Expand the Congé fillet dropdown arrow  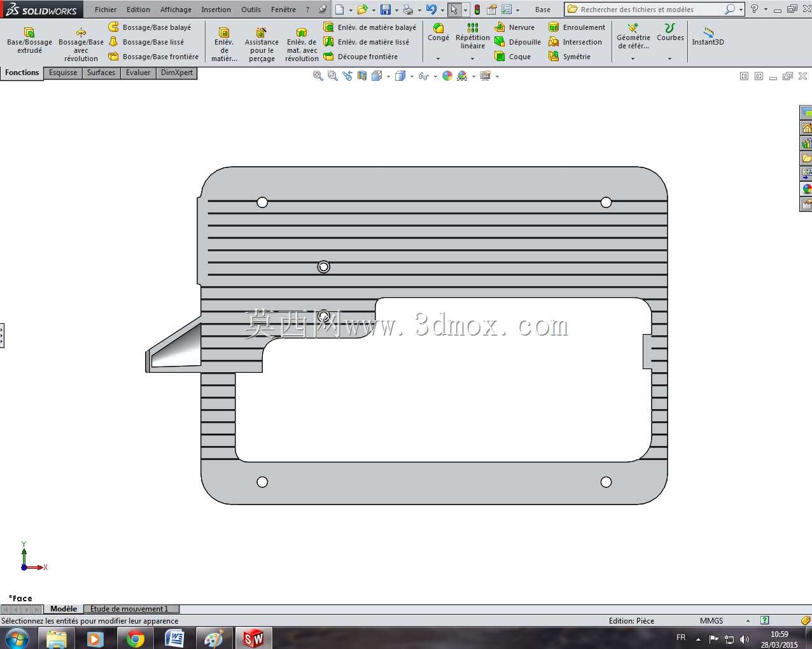438,59
